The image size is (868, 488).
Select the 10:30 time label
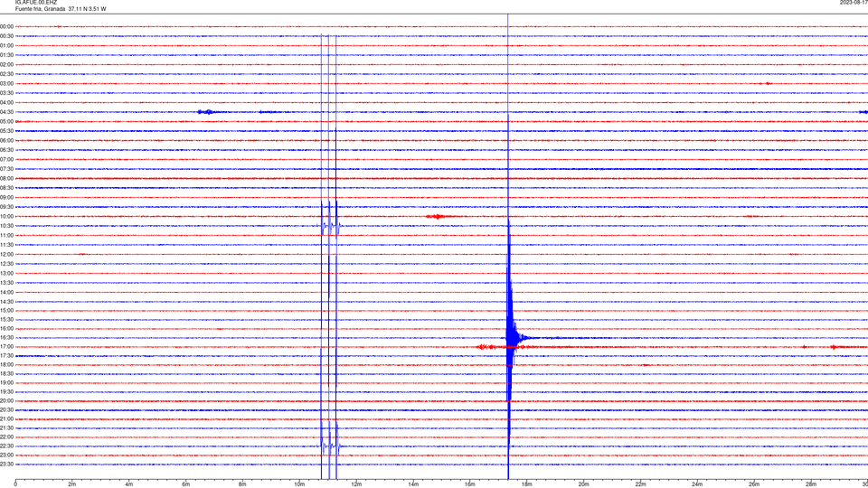point(6,226)
